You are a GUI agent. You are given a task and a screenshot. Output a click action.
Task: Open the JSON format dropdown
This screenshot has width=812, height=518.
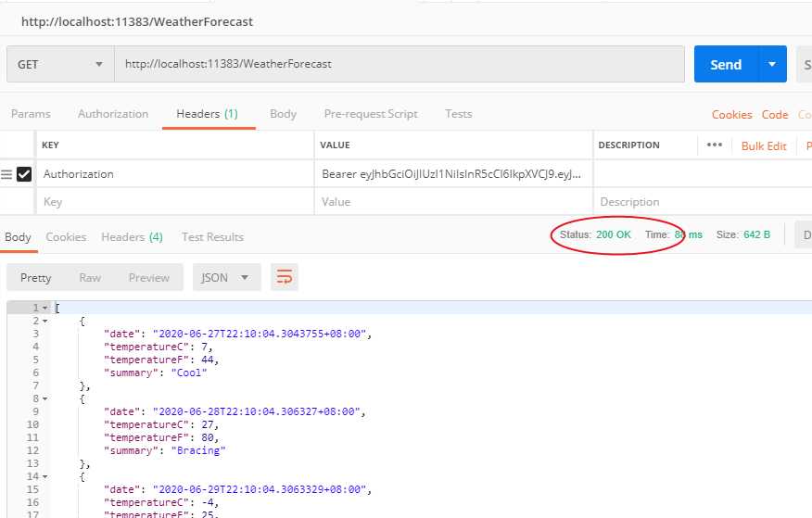point(226,277)
